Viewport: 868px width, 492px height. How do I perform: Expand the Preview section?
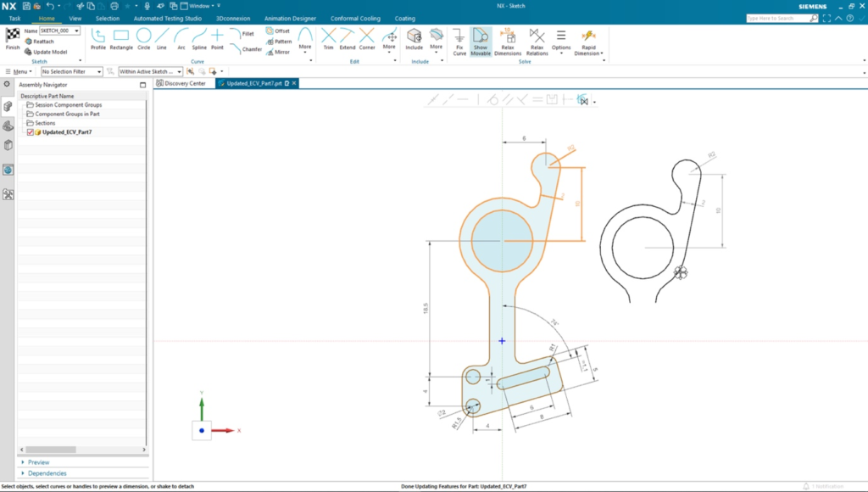click(x=39, y=462)
